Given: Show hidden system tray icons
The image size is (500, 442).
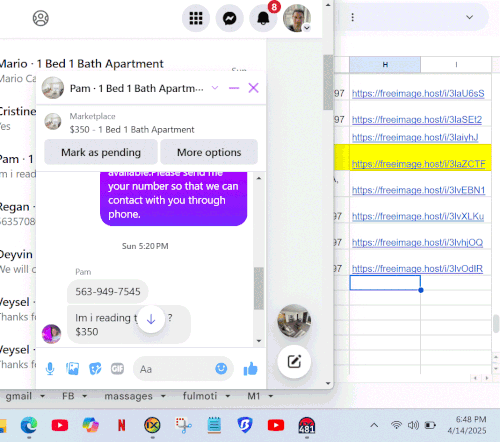Looking at the screenshot, I should (x=374, y=425).
